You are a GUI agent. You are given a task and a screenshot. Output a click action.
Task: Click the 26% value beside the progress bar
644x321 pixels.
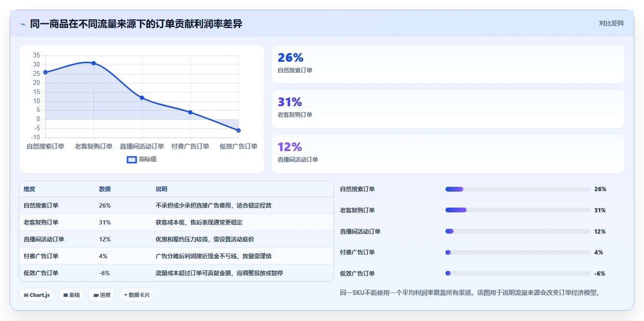pos(600,189)
